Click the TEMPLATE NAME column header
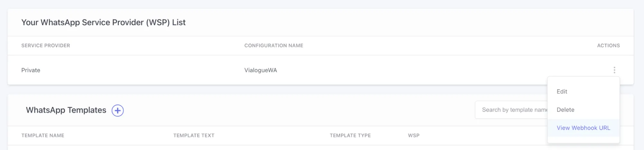 (x=43, y=135)
